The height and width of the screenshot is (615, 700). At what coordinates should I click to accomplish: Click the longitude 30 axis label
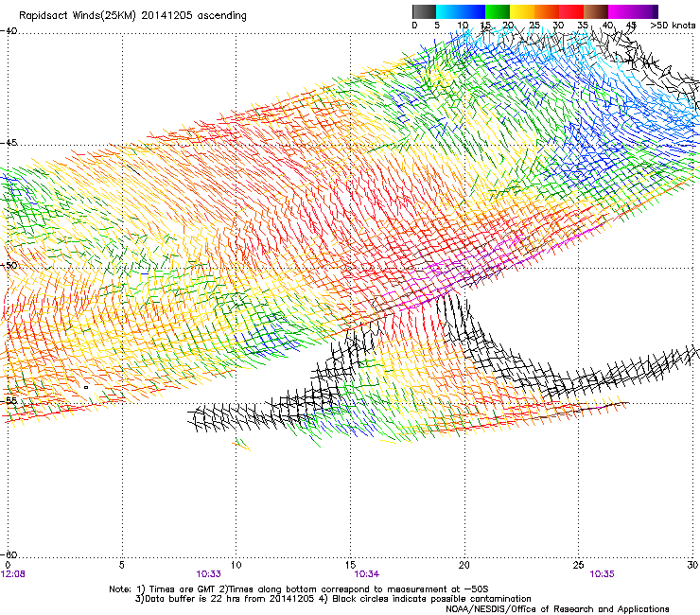coord(692,565)
